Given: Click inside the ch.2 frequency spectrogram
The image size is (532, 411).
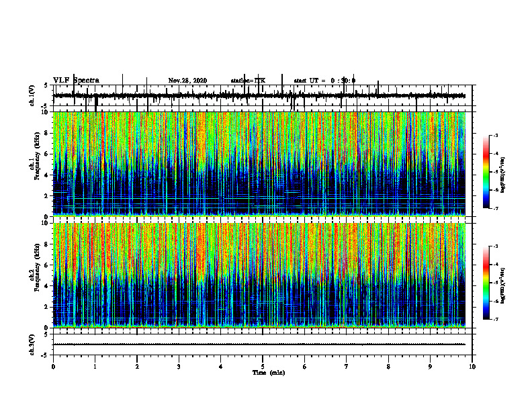Looking at the screenshot, I should [259, 275].
